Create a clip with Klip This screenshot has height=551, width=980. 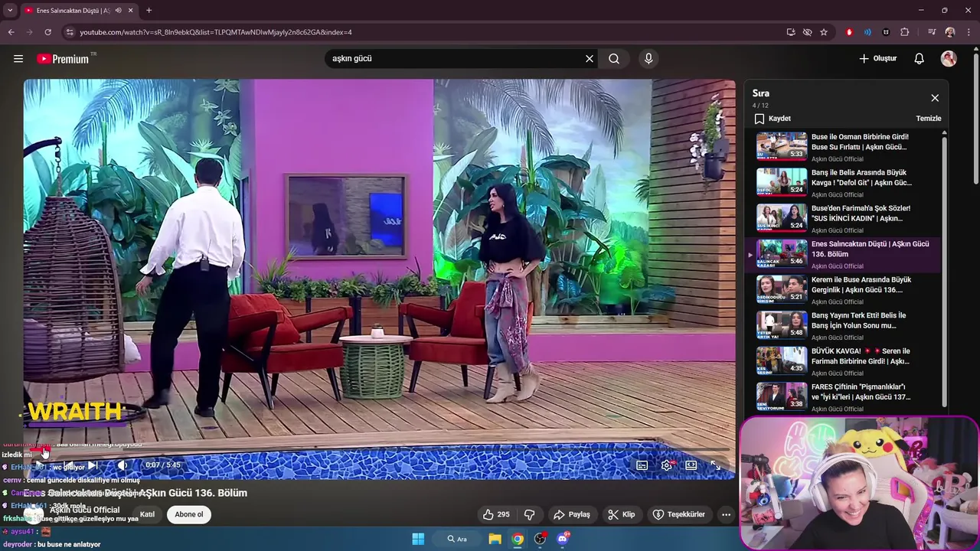621,514
